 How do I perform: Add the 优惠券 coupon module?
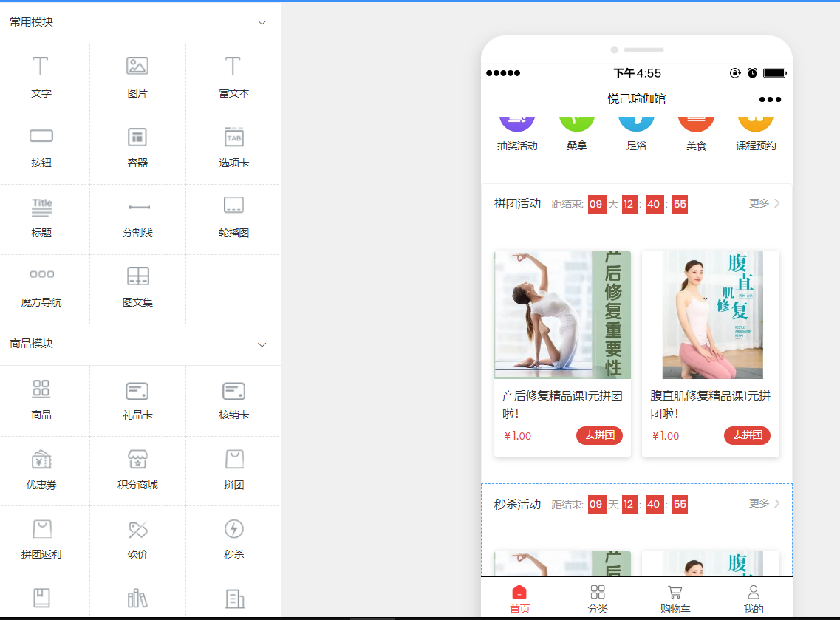point(41,471)
